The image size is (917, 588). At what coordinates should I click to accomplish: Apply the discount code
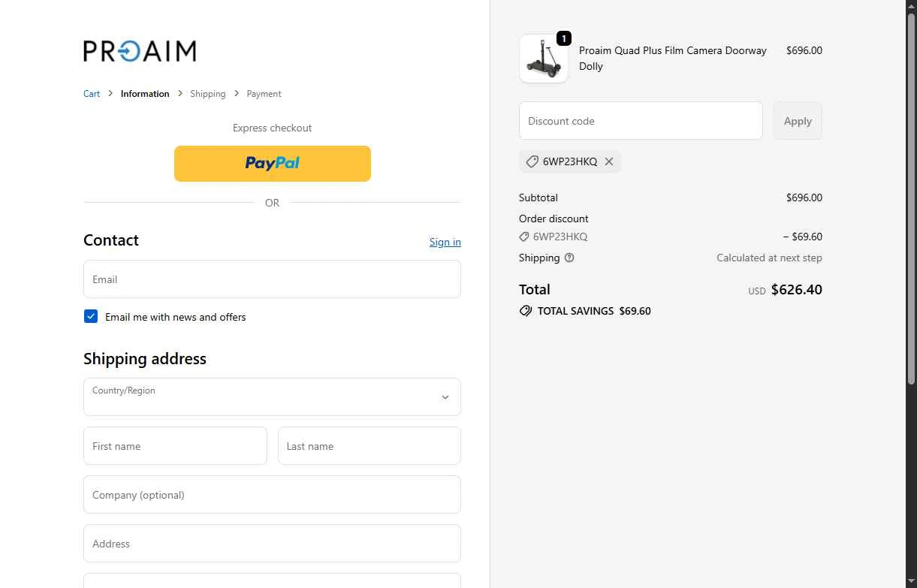[798, 121]
